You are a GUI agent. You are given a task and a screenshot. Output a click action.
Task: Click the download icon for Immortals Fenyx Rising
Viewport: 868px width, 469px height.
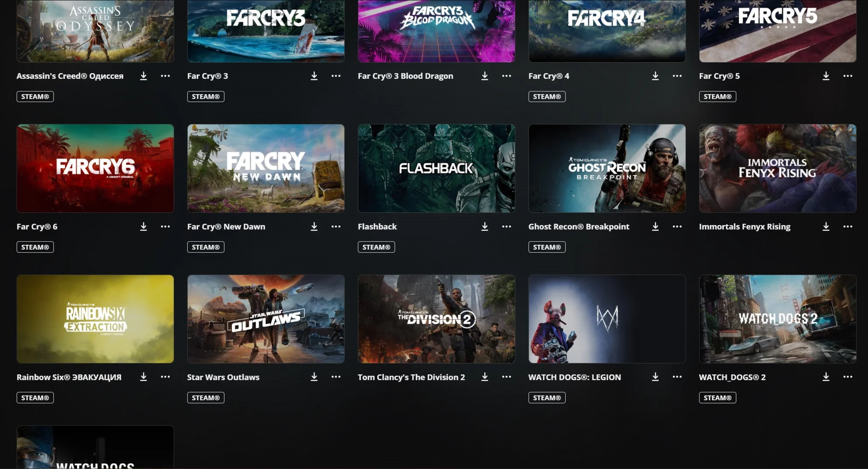coord(826,227)
